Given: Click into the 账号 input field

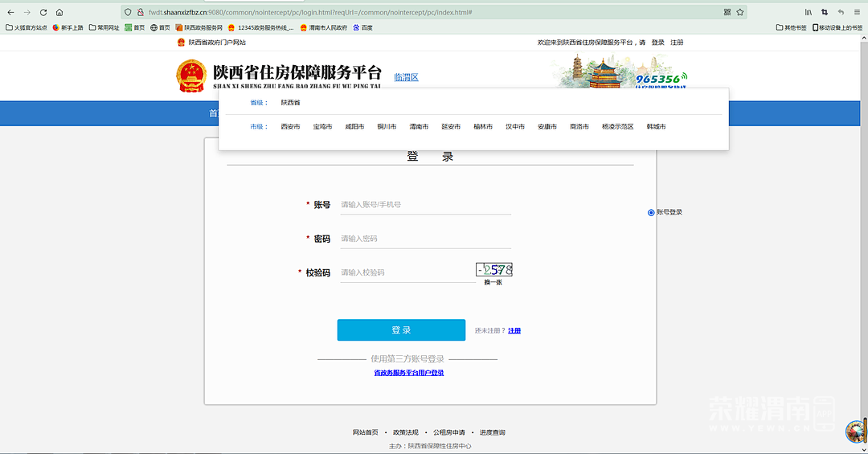Looking at the screenshot, I should click(425, 205).
